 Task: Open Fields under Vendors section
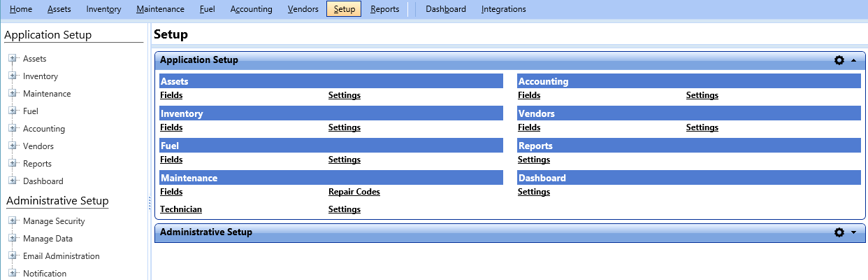coord(529,127)
